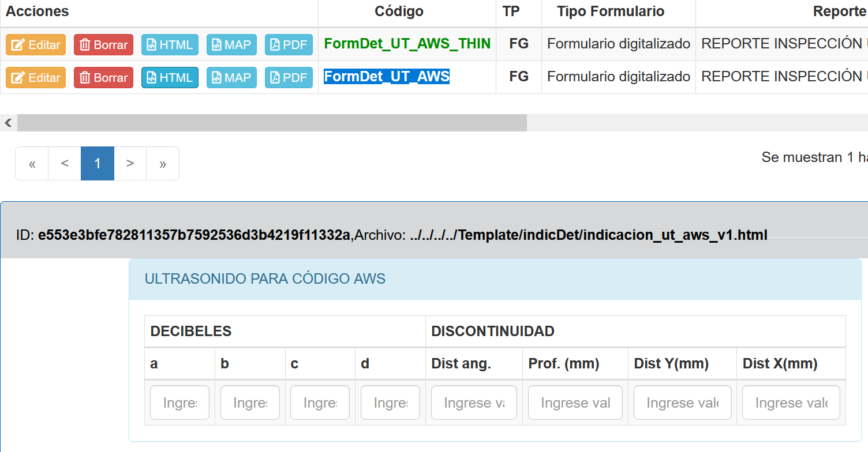The height and width of the screenshot is (452, 868).
Task: Export FormDet_UT_AWS_THIN row as PDF
Action: 289,44
